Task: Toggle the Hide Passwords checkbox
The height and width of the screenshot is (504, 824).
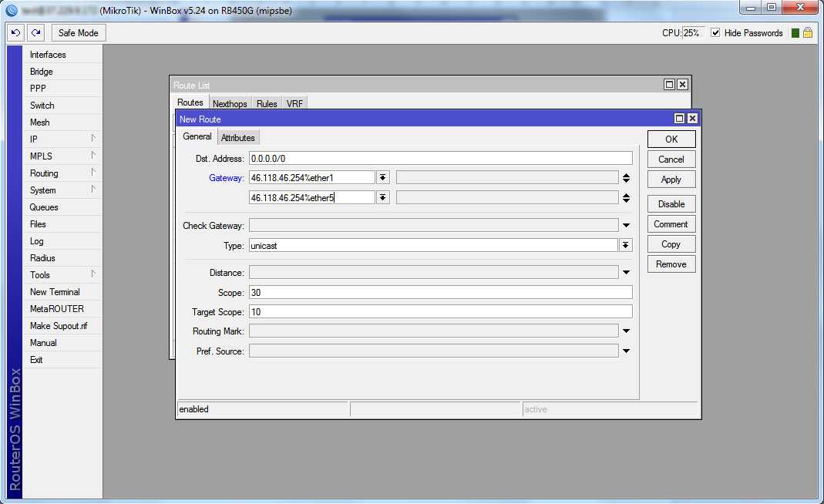Action: (715, 33)
